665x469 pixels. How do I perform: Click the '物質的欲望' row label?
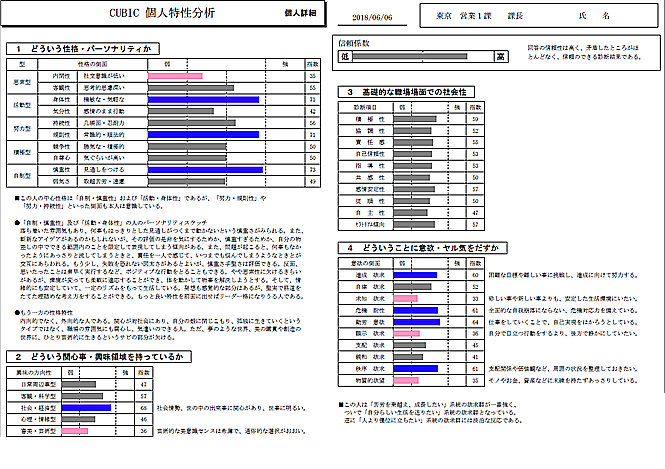point(370,381)
